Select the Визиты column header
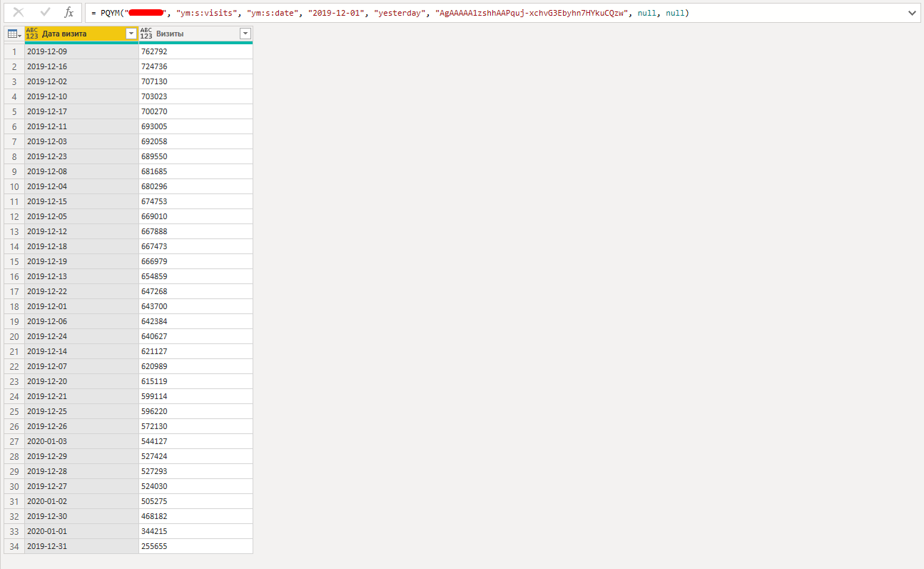This screenshot has height=569, width=924. (x=196, y=34)
